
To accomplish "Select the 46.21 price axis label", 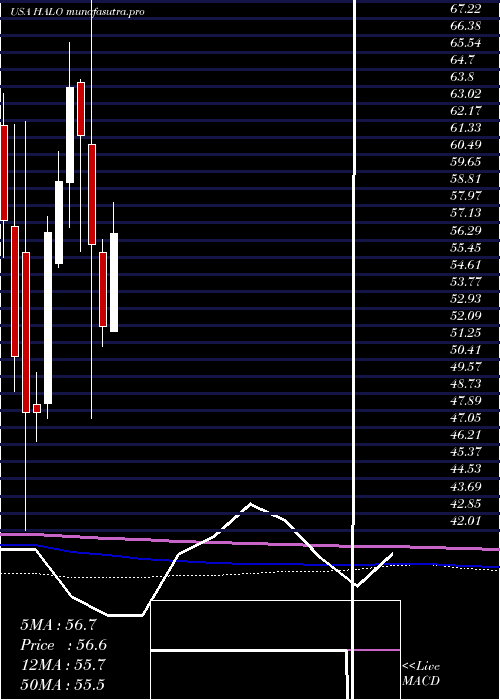I will pos(465,434).
